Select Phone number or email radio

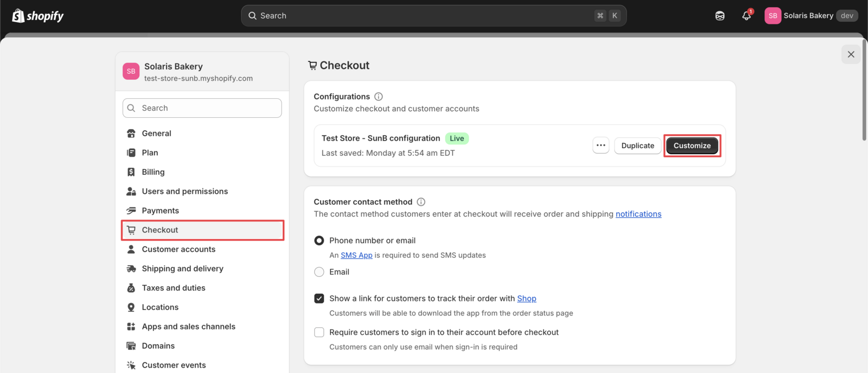[319, 241]
